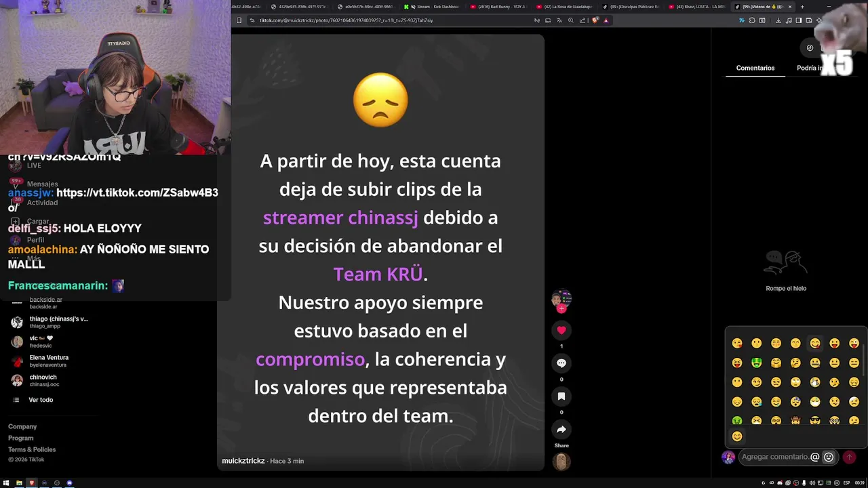Save the post with the bookmark icon
This screenshot has width=868, height=488.
tap(561, 396)
